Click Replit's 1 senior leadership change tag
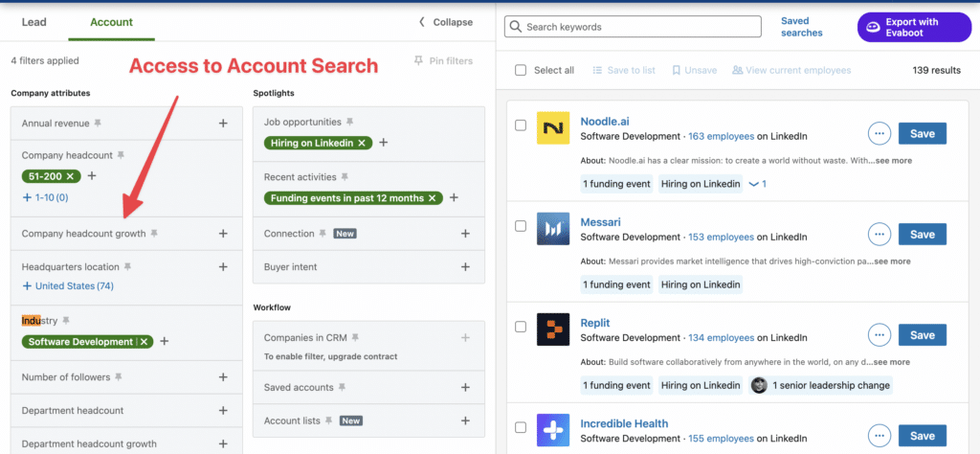The width and height of the screenshot is (980, 454). click(x=820, y=385)
